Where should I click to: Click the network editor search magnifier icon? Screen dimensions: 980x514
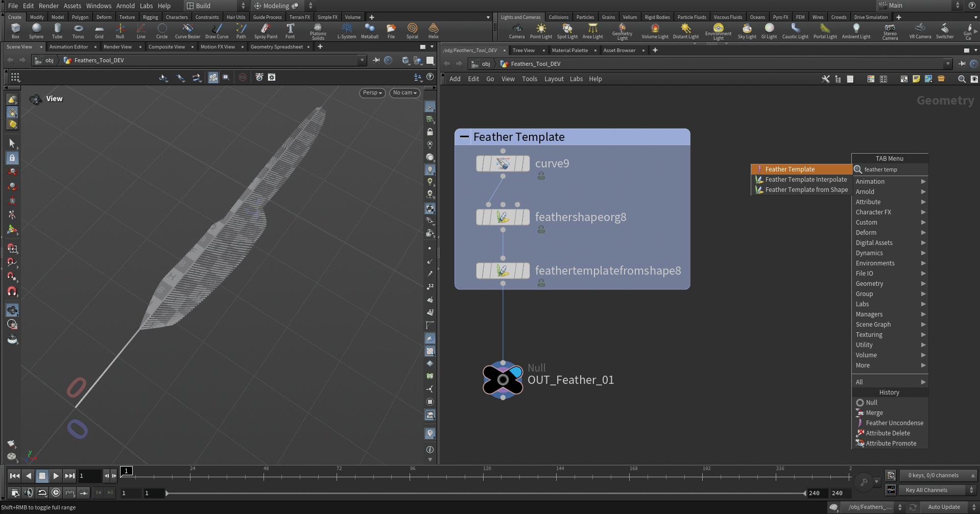[x=962, y=79]
